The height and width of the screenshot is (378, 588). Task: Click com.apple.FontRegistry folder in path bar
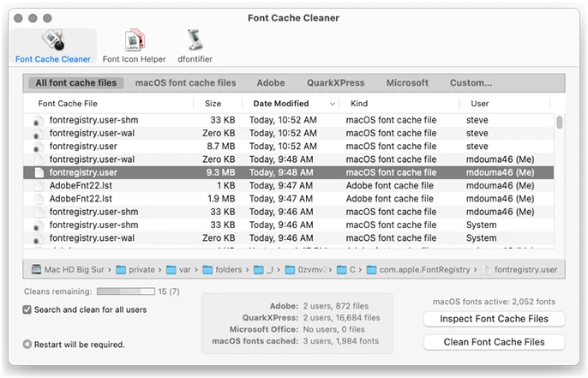pyautogui.click(x=419, y=270)
